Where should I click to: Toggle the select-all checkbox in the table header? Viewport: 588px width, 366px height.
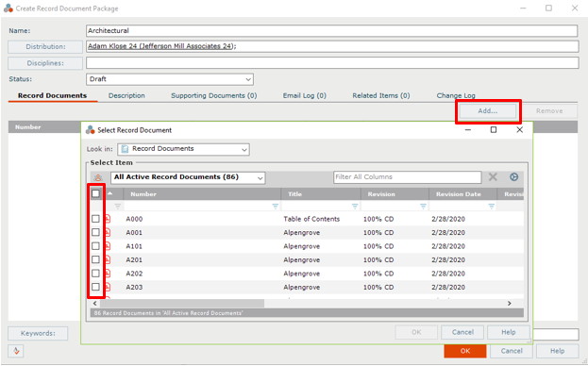point(95,193)
